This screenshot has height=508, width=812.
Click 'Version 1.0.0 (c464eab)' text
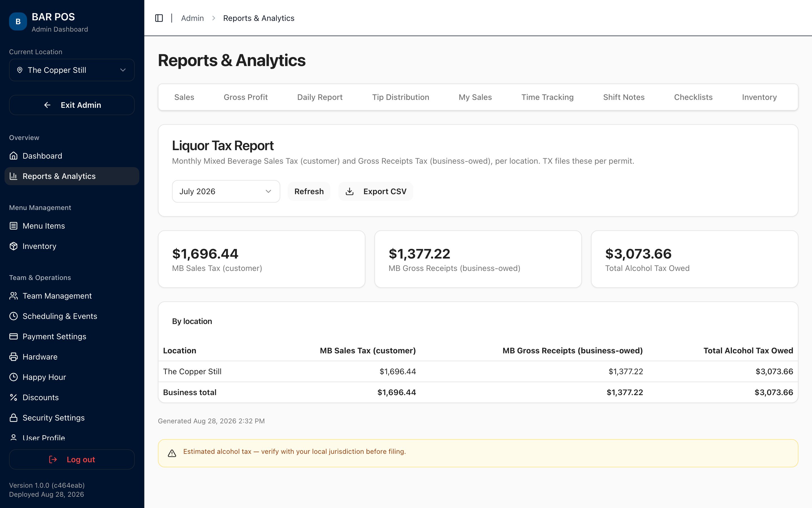pos(47,485)
